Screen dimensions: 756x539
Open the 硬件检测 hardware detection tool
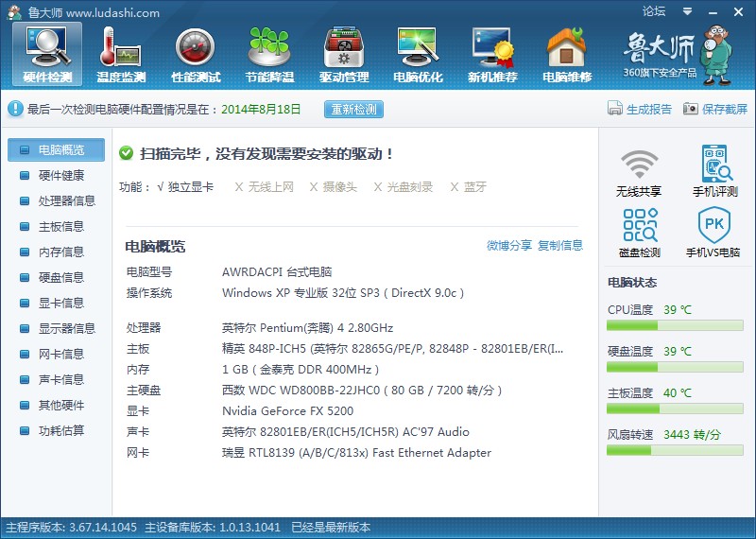tap(47, 55)
